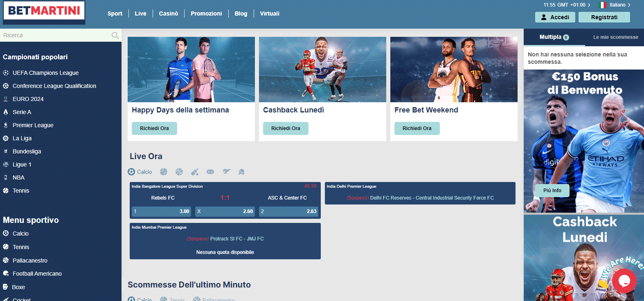Click the Boxe glove icon
Screen dimensions: 644x301
point(6,287)
